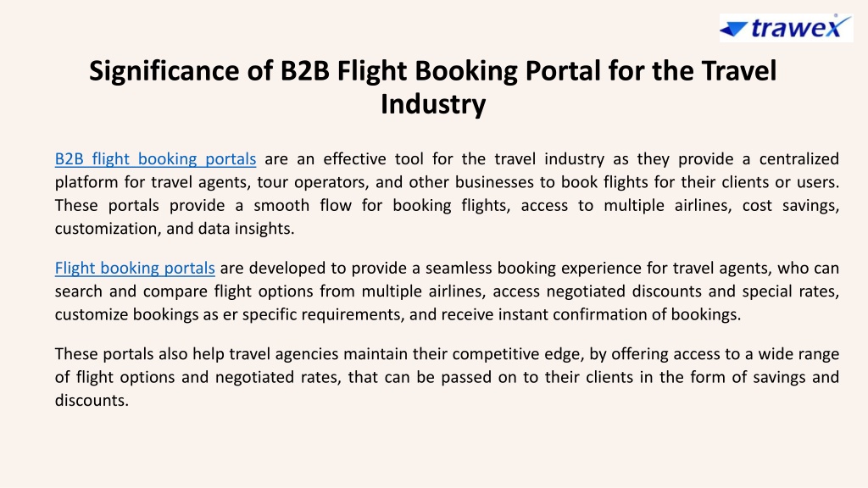Image resolution: width=868 pixels, height=488 pixels.
Task: Click the Significance of B2B slide title
Action: (x=433, y=87)
